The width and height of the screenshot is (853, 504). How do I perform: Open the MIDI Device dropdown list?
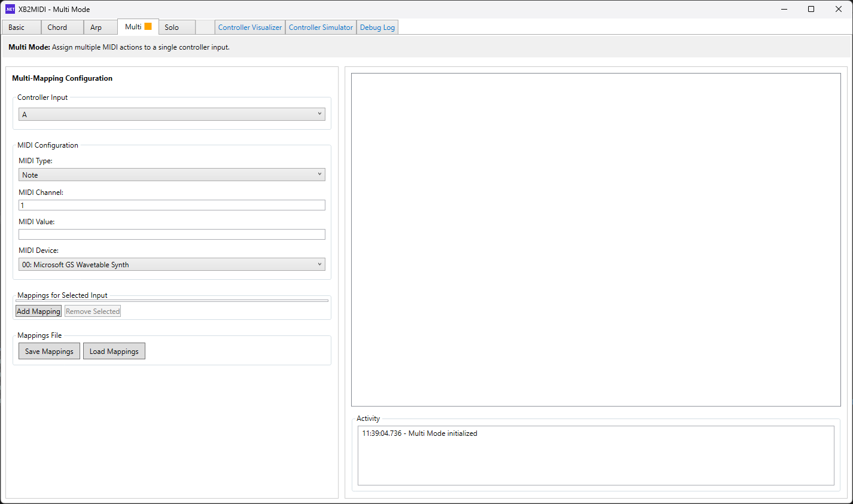point(172,264)
